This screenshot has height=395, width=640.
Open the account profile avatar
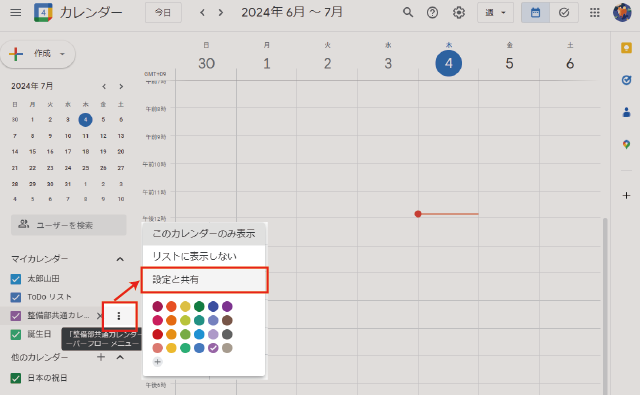point(622,13)
